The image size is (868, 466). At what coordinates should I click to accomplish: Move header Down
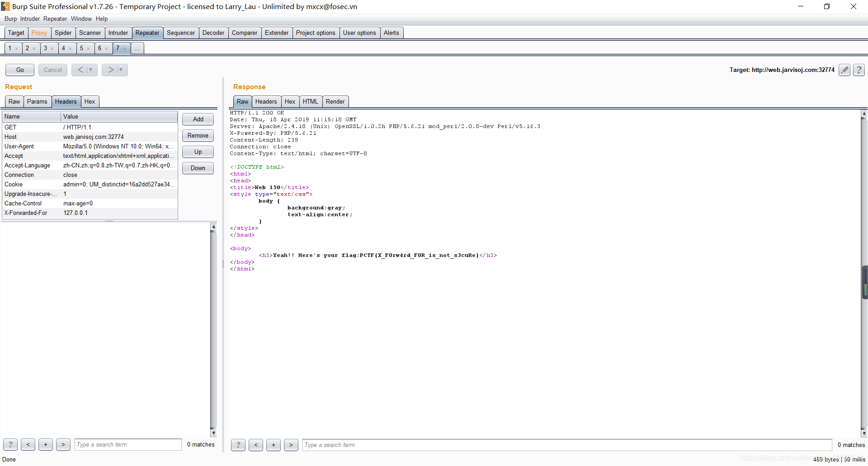coord(198,168)
